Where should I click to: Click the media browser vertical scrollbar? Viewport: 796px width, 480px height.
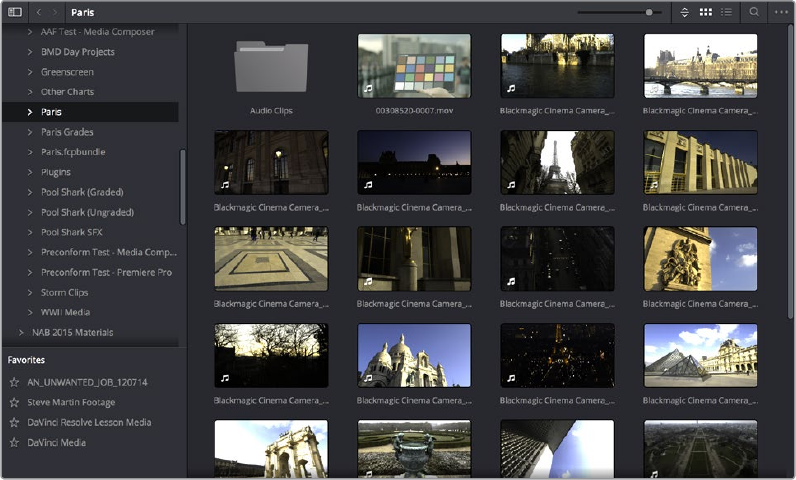pyautogui.click(x=790, y=172)
